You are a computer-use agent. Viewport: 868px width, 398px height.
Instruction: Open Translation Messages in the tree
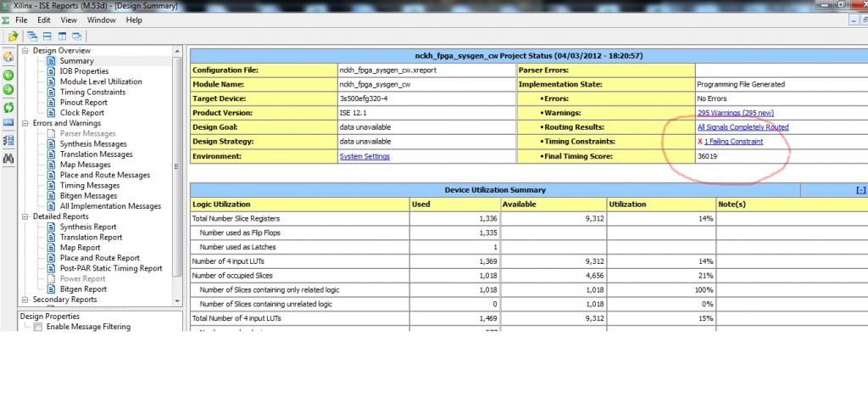click(97, 154)
